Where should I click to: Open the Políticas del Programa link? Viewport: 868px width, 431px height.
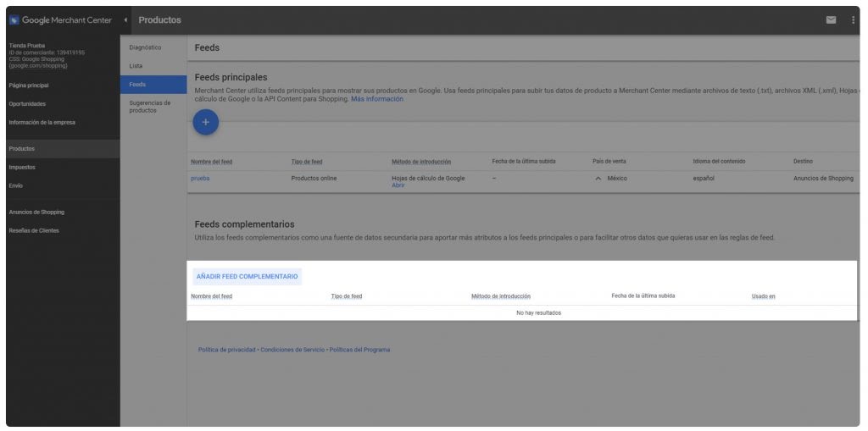click(x=359, y=350)
